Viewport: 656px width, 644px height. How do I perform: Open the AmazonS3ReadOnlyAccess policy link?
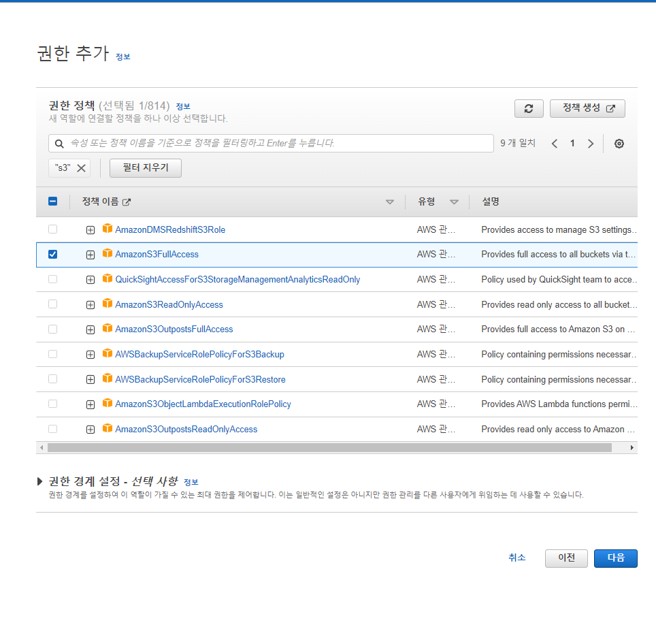click(x=169, y=304)
